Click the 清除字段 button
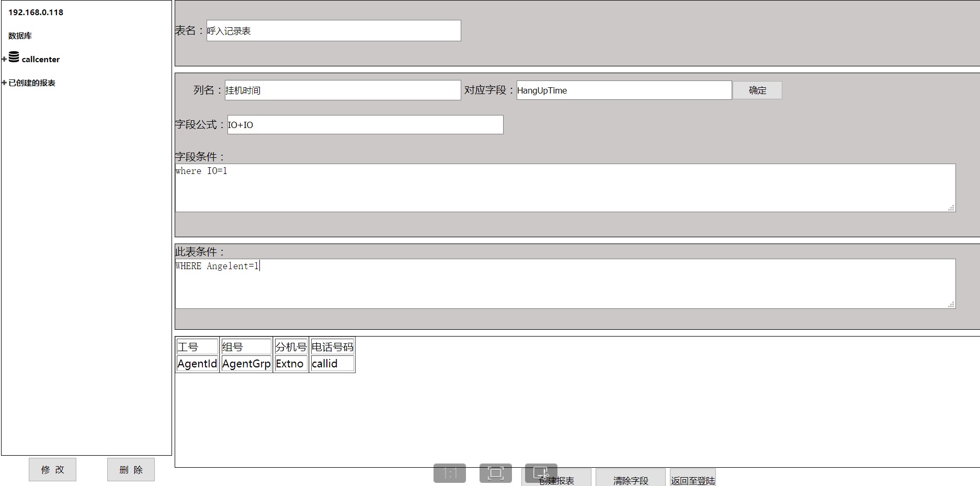 click(630, 480)
